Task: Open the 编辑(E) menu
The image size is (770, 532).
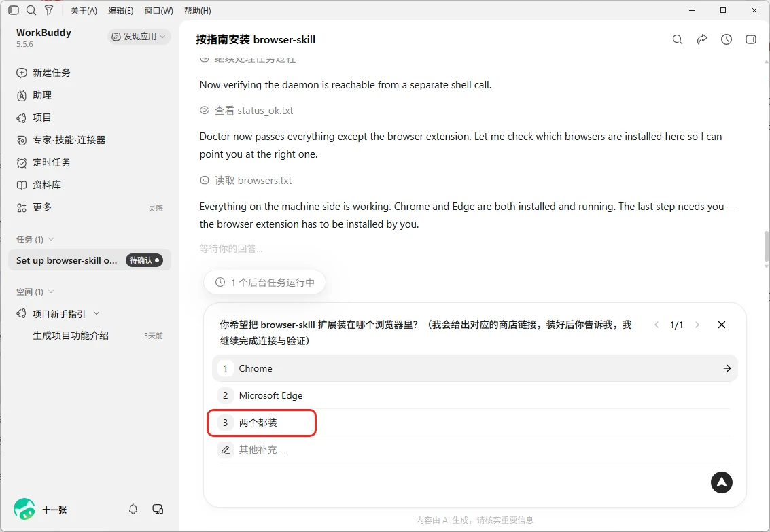Action: [x=121, y=10]
